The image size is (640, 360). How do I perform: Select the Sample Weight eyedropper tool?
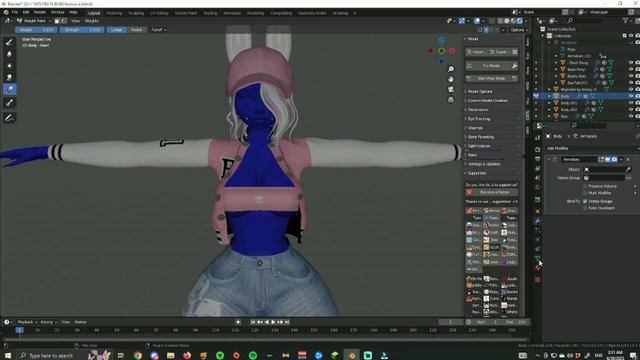(9, 103)
